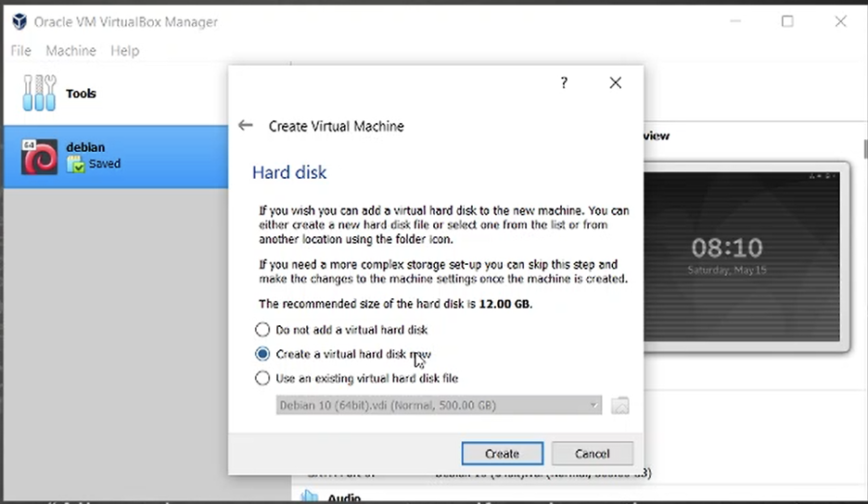This screenshot has width=868, height=504.
Task: Close the Create Virtual Machine dialog
Action: coord(615,83)
